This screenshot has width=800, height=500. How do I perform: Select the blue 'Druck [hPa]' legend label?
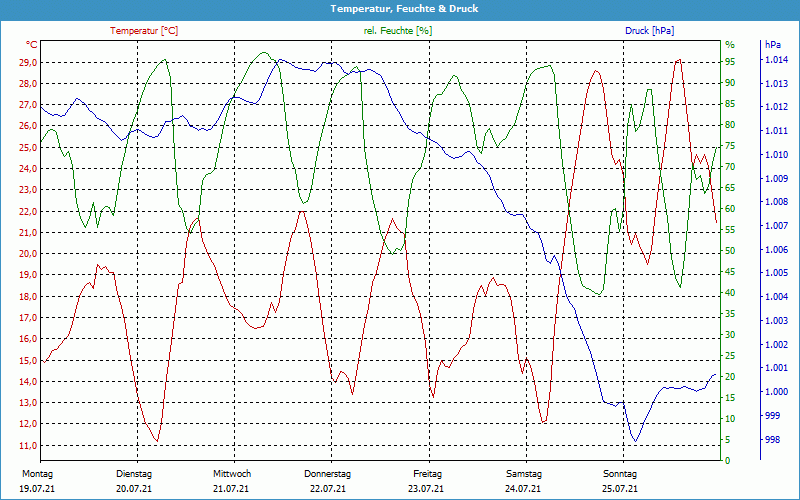click(x=649, y=31)
